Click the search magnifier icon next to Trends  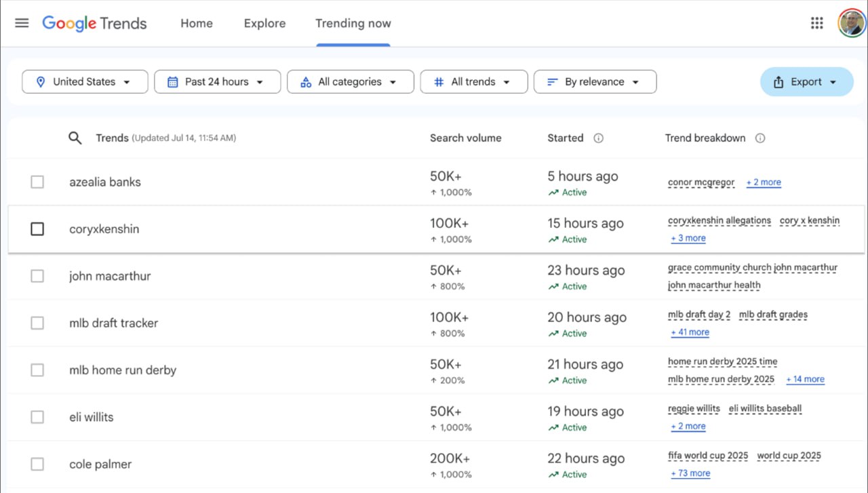click(x=75, y=138)
